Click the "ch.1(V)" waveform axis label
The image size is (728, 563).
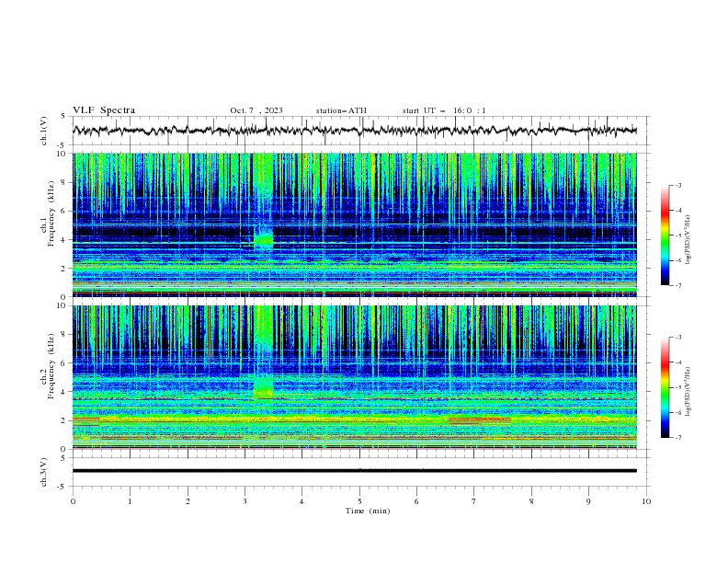click(44, 131)
